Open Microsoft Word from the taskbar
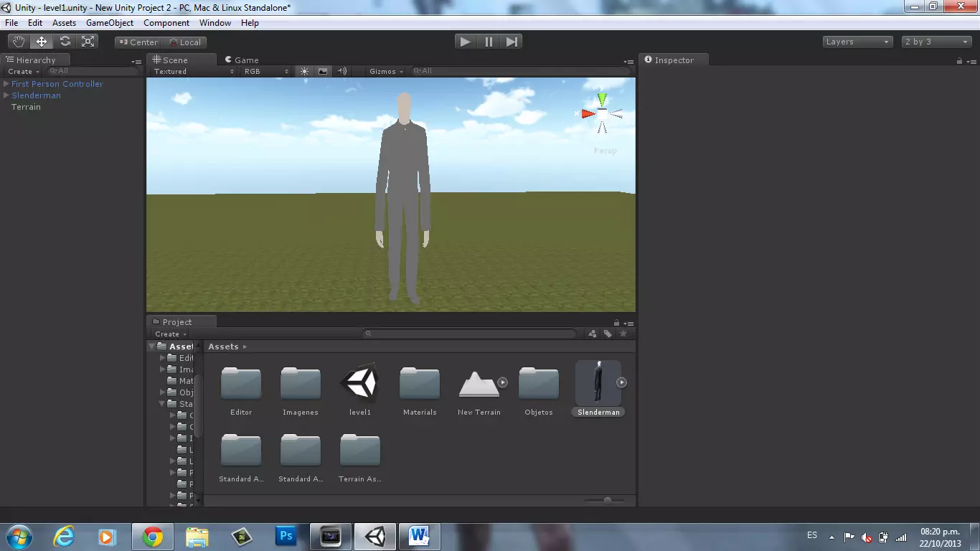Image resolution: width=980 pixels, height=551 pixels. [419, 536]
